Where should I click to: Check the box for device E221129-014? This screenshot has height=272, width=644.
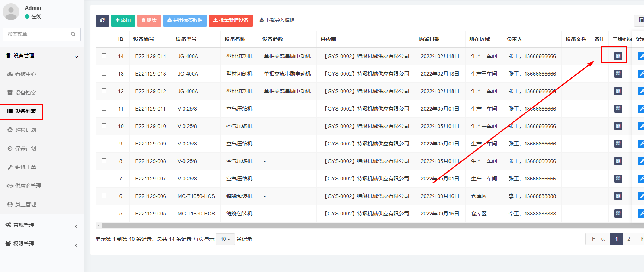tap(104, 56)
